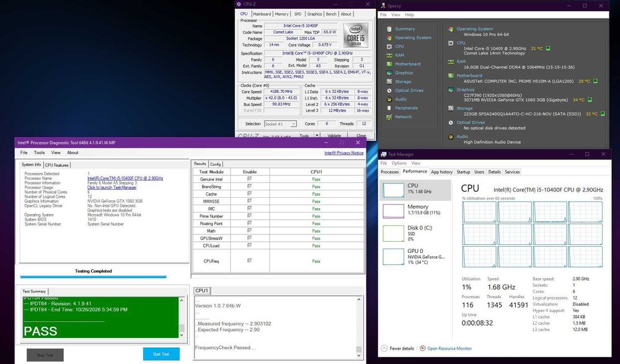Screen dimensions: 620x364
Task: Open the Options menu in Task Manager
Action: pyautogui.click(x=399, y=163)
